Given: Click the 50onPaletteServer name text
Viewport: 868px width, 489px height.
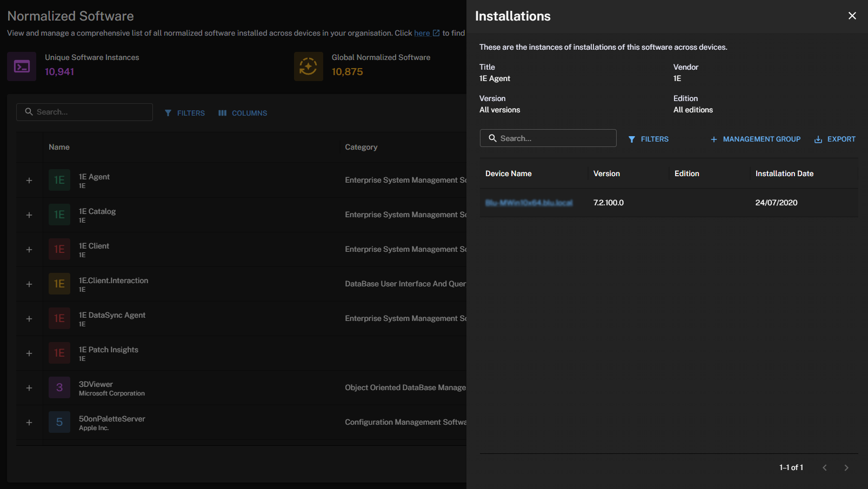Looking at the screenshot, I should (x=112, y=419).
